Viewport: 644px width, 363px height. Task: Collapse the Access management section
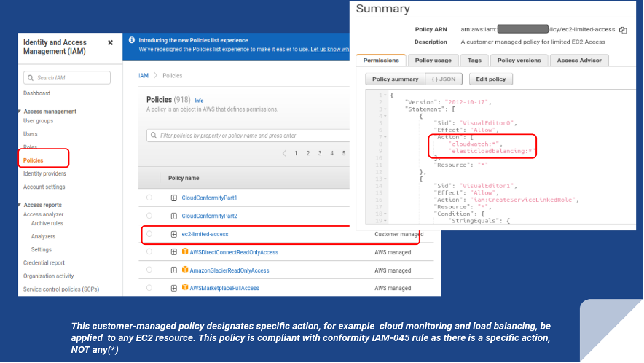pyautogui.click(x=20, y=112)
